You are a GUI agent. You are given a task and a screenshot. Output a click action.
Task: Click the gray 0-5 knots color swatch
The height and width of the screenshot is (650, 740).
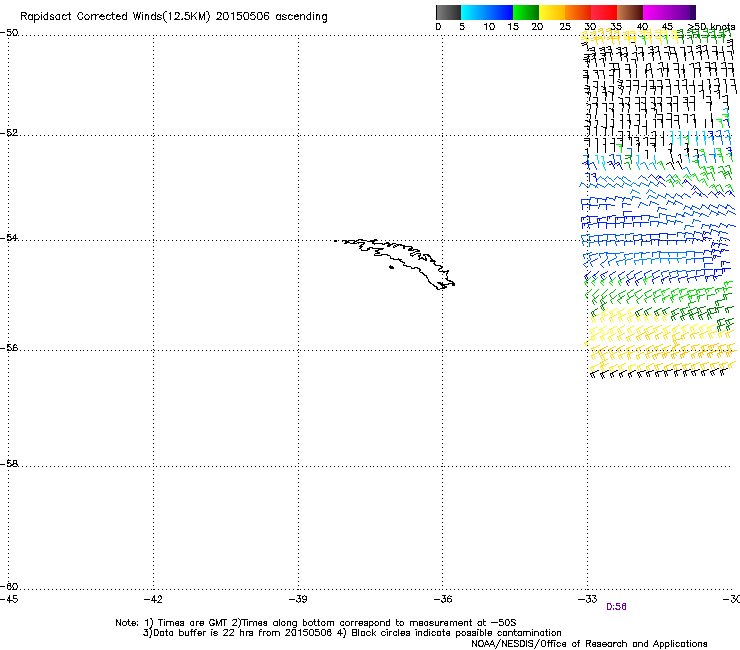(x=448, y=12)
